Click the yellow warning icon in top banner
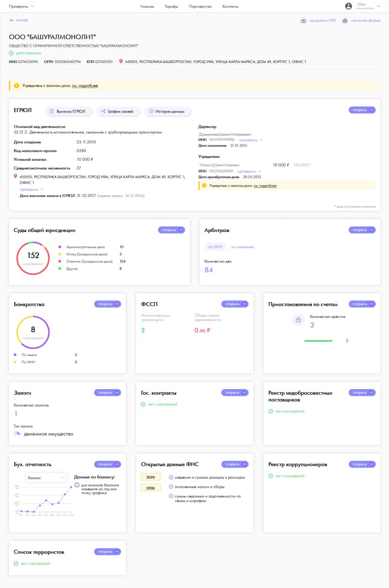The width and height of the screenshot is (389, 588). pyautogui.click(x=17, y=85)
